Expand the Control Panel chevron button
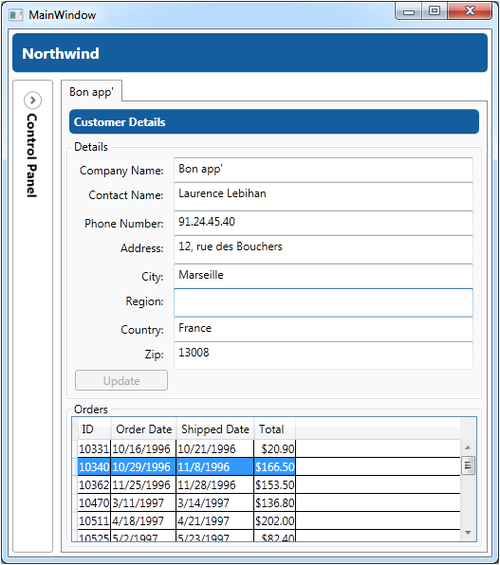500x565 pixels. 33,100
